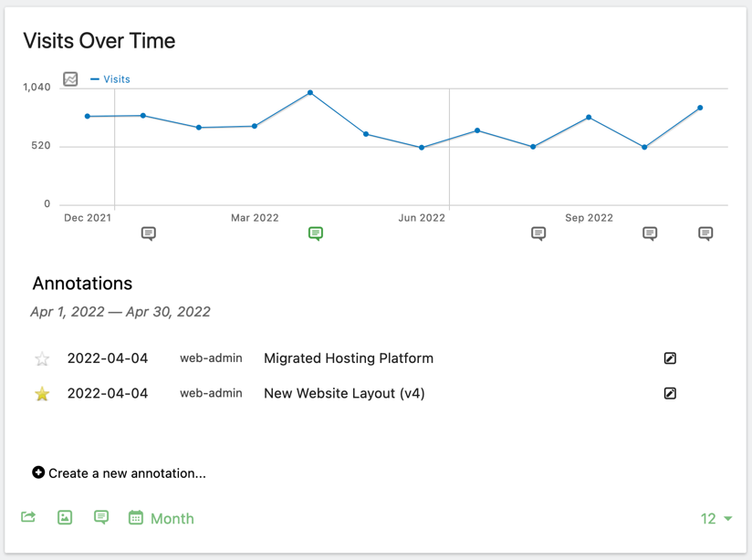Select the last data point on the Visits line

(x=701, y=108)
